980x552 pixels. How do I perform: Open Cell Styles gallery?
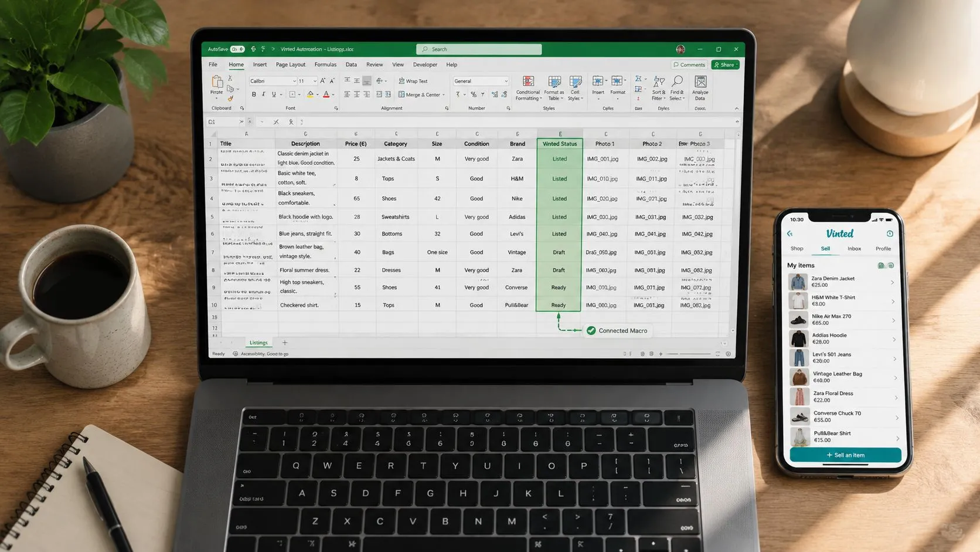point(575,88)
